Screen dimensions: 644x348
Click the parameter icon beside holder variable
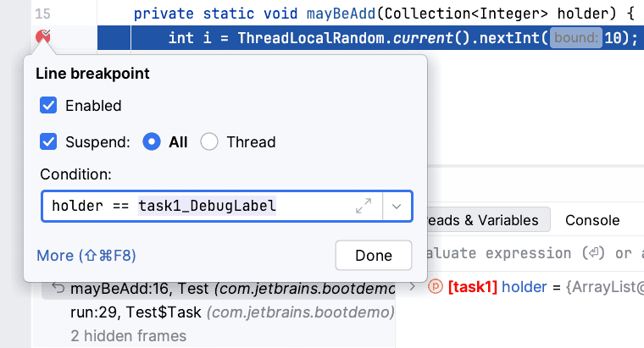pos(436,288)
